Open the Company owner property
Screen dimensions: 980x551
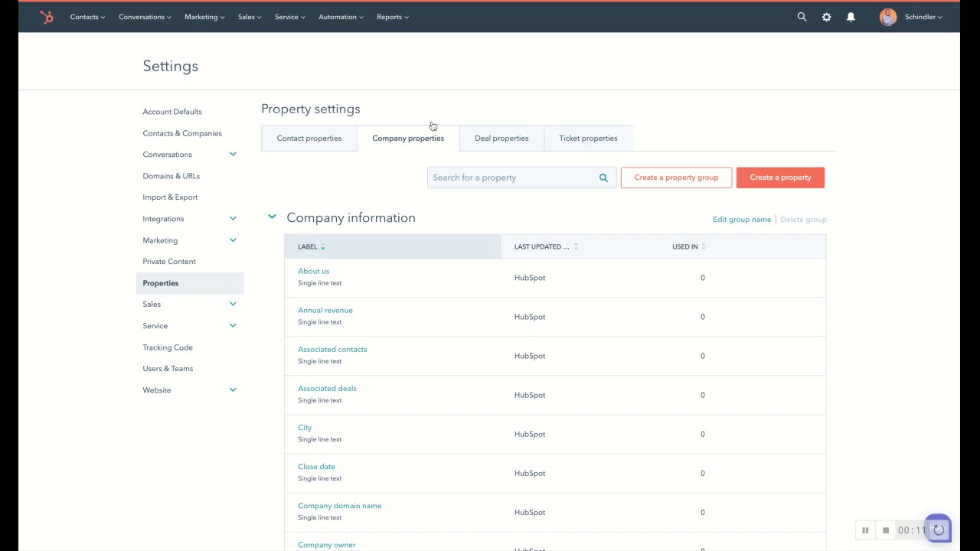pyautogui.click(x=327, y=544)
